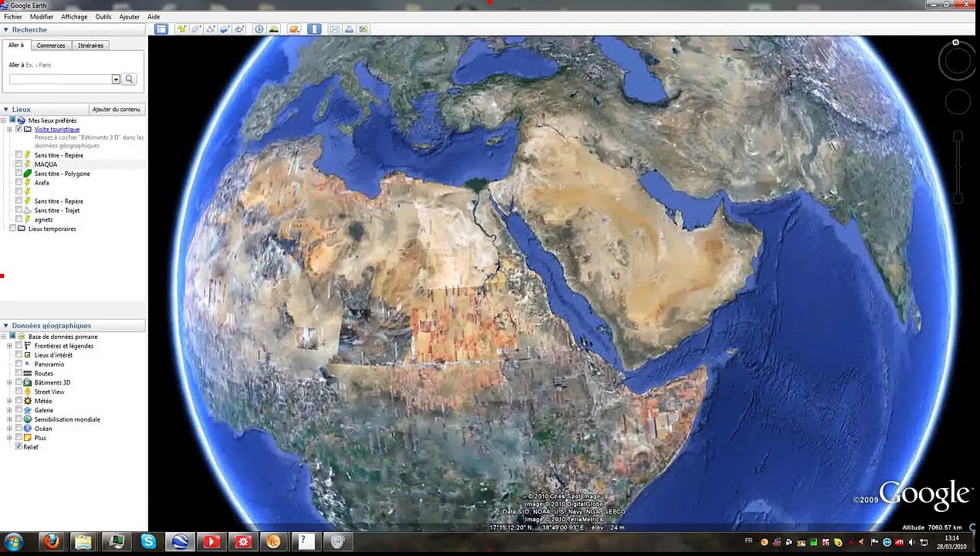Collapse the Lieux panel header
This screenshot has height=556, width=980.
click(x=45, y=110)
